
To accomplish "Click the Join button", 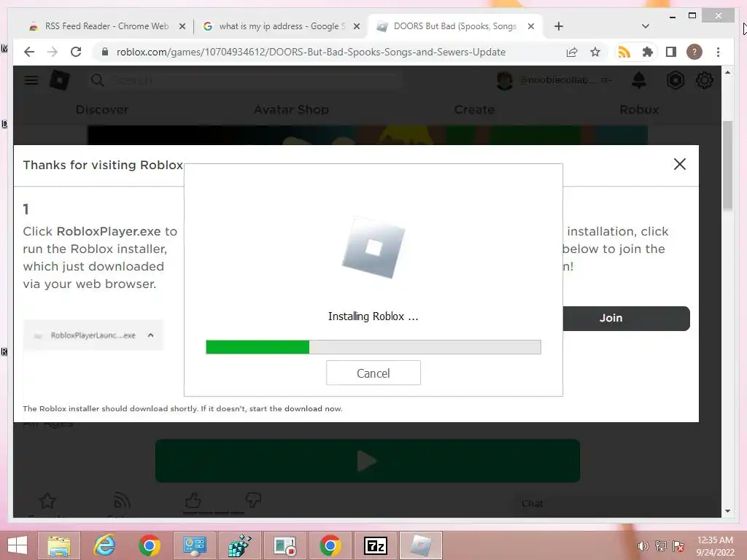I will tap(626, 318).
